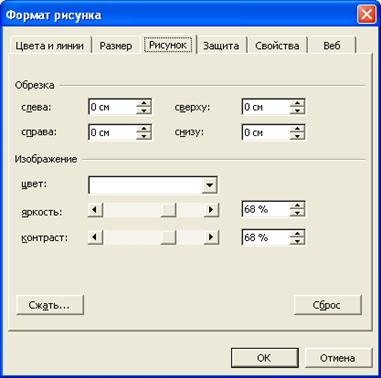Viewport: 381px width, 378px height.
Task: Increase яркость percentage with up spinner
Action: pyautogui.click(x=297, y=206)
